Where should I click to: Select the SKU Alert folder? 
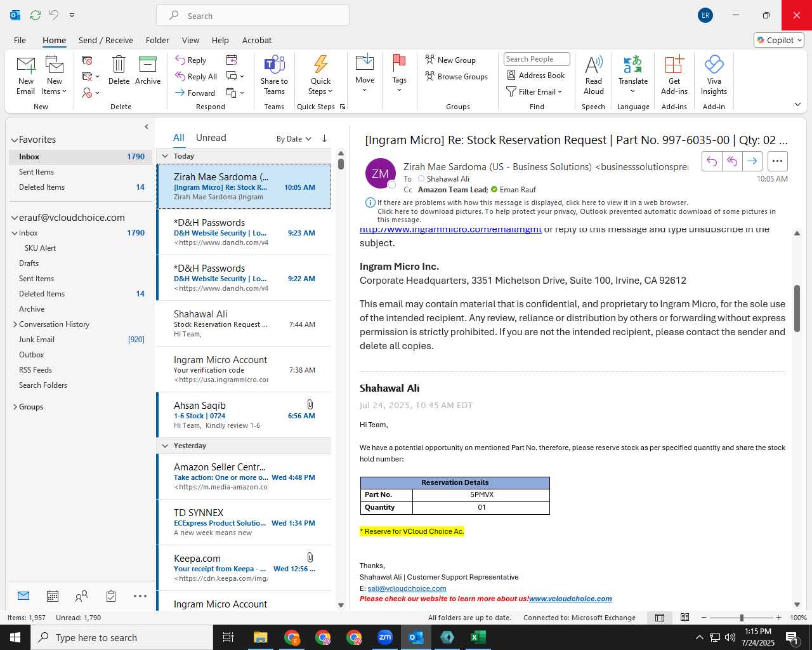tap(40, 248)
